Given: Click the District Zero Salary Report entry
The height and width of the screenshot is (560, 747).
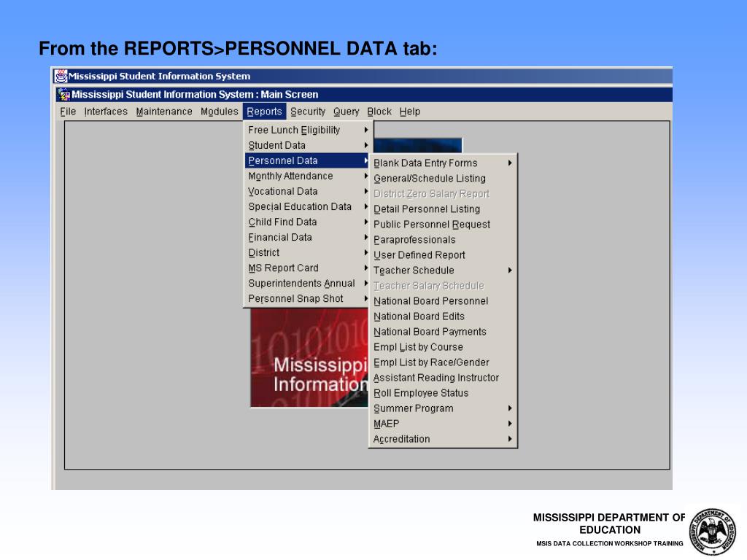Looking at the screenshot, I should 443,194.
